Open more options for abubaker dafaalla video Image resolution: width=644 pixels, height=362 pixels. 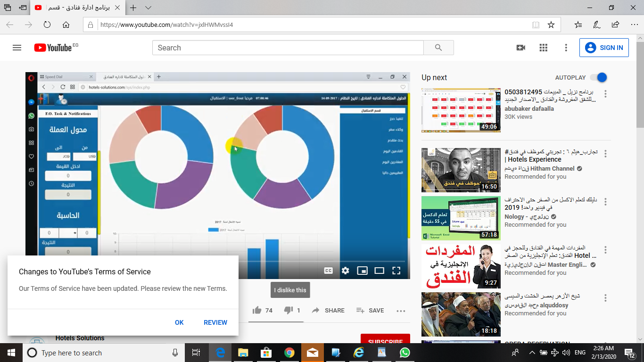pos(606,93)
